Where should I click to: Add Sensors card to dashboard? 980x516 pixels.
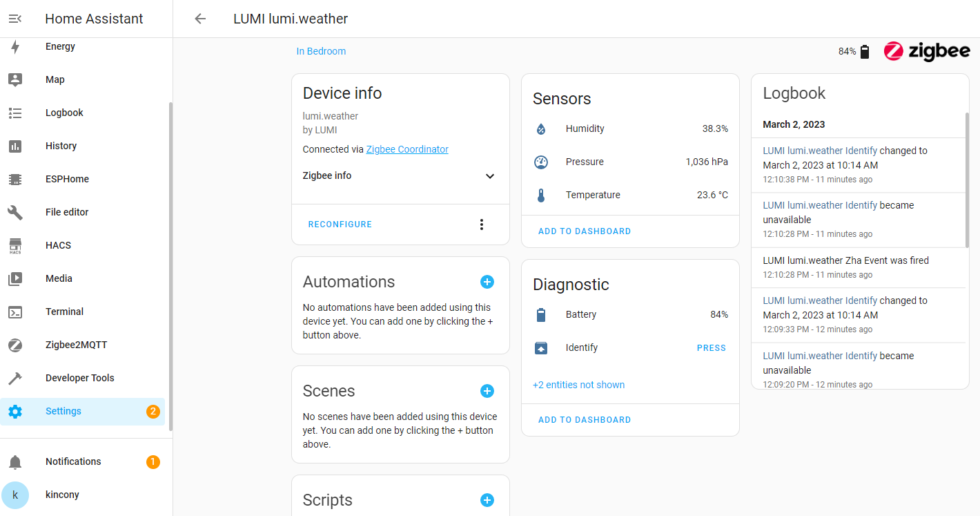pyautogui.click(x=584, y=231)
